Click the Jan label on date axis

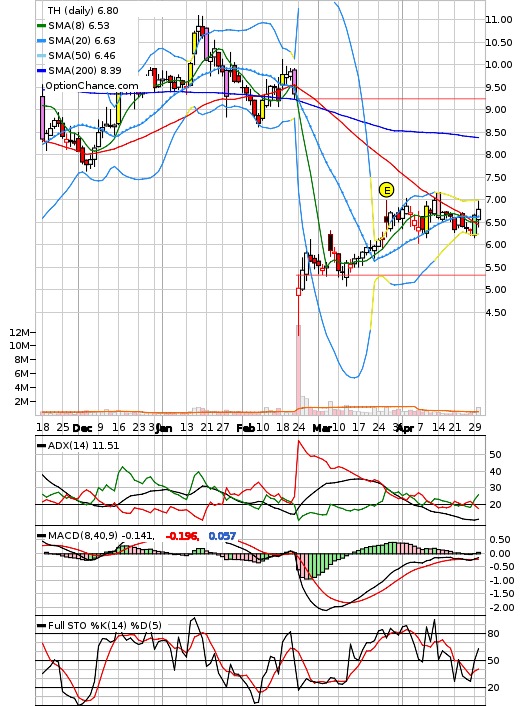click(163, 428)
